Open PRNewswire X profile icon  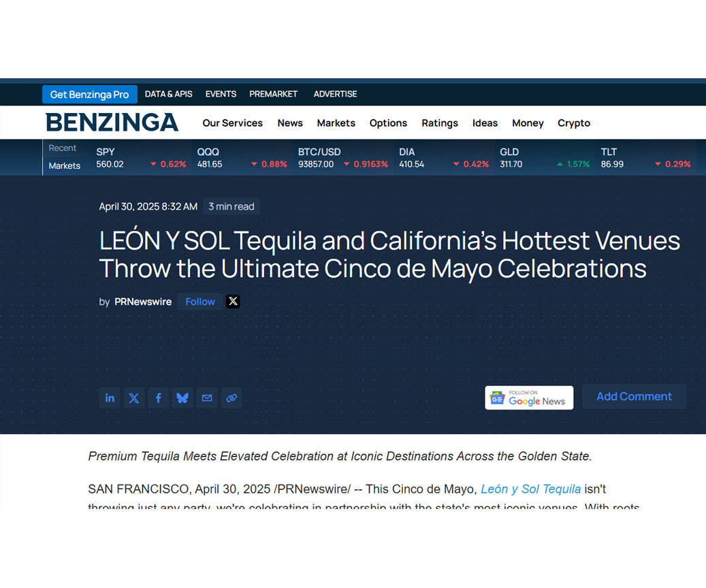pyautogui.click(x=233, y=301)
